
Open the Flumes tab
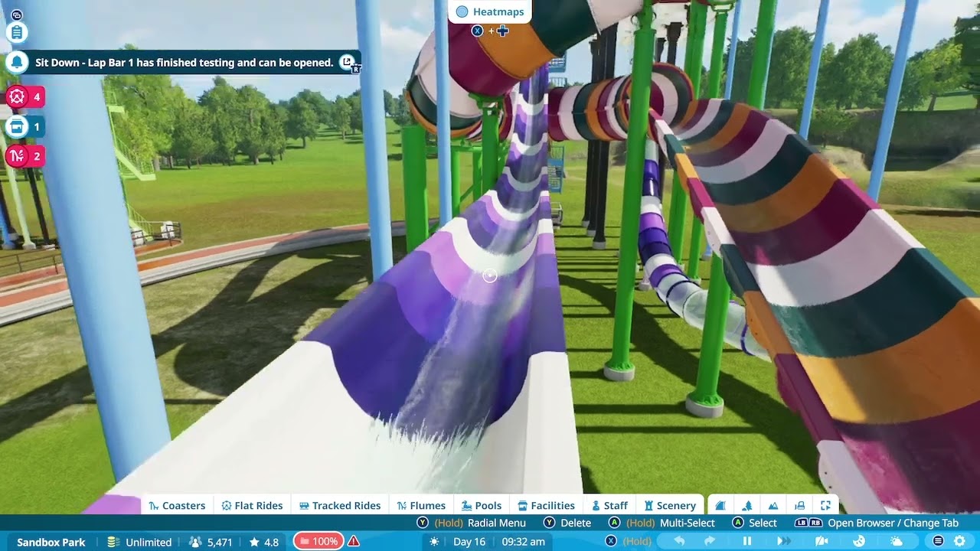[x=421, y=505]
